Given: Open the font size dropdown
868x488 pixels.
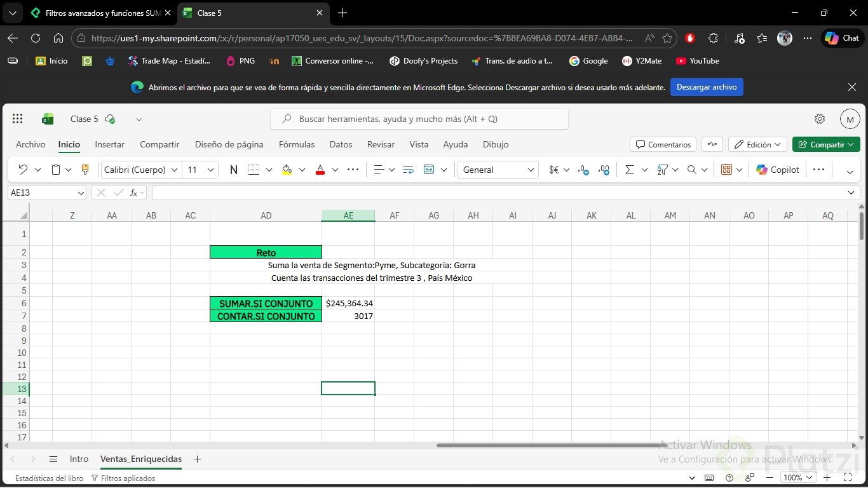Looking at the screenshot, I should pyautogui.click(x=211, y=170).
